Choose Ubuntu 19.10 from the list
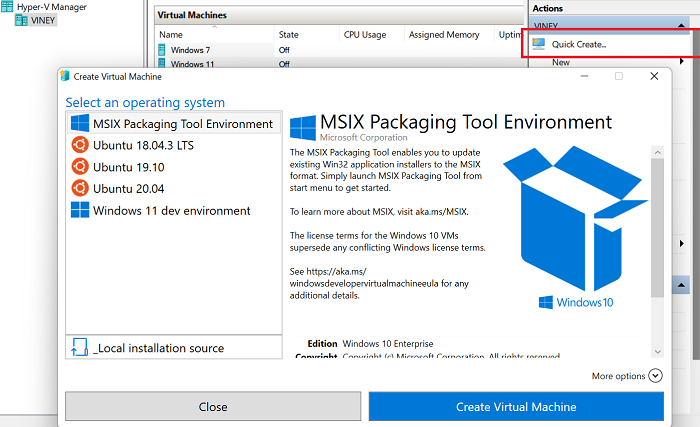The width and height of the screenshot is (700, 427). point(174,167)
